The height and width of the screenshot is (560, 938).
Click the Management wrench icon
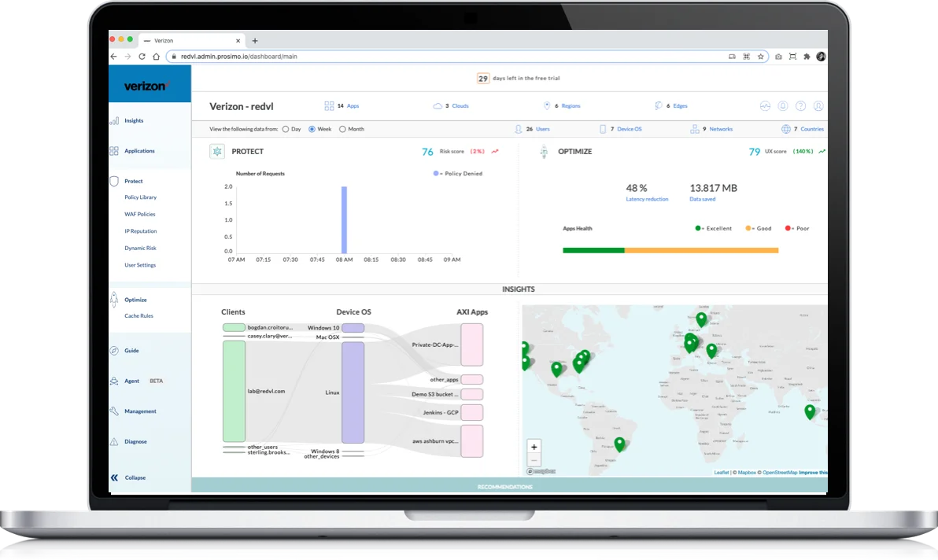[x=114, y=411]
